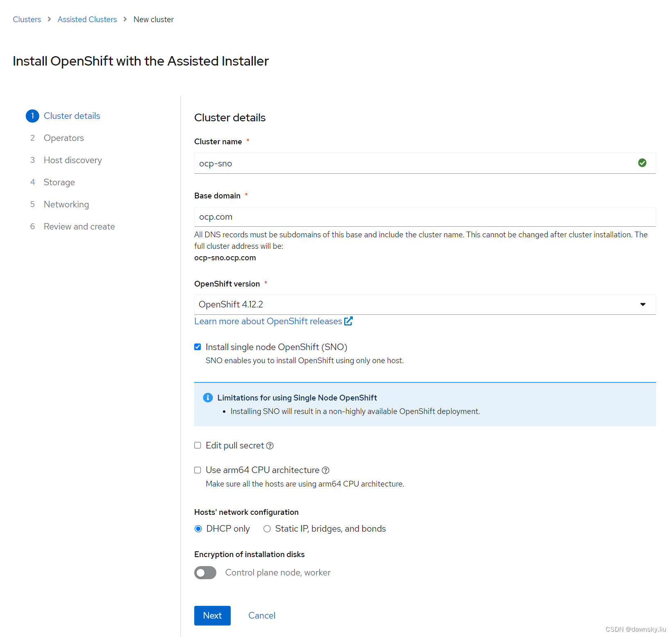672x637 pixels.
Task: Click the Cluster name input field
Action: pos(425,163)
